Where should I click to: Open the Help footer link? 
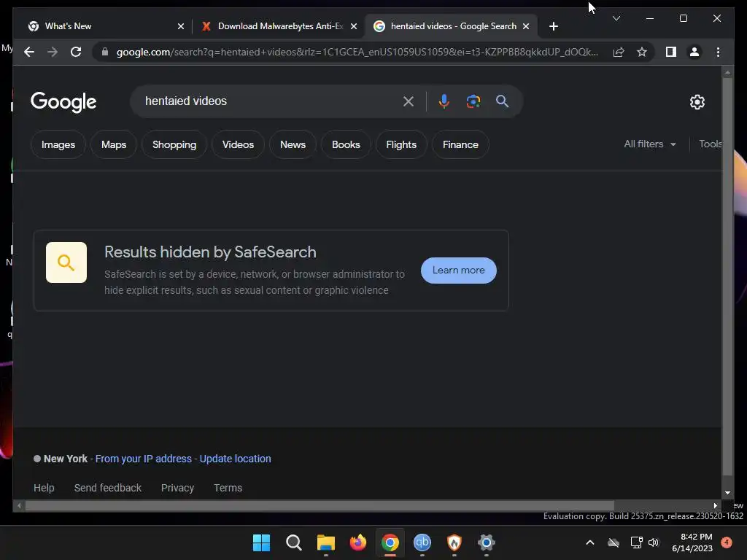pyautogui.click(x=44, y=488)
